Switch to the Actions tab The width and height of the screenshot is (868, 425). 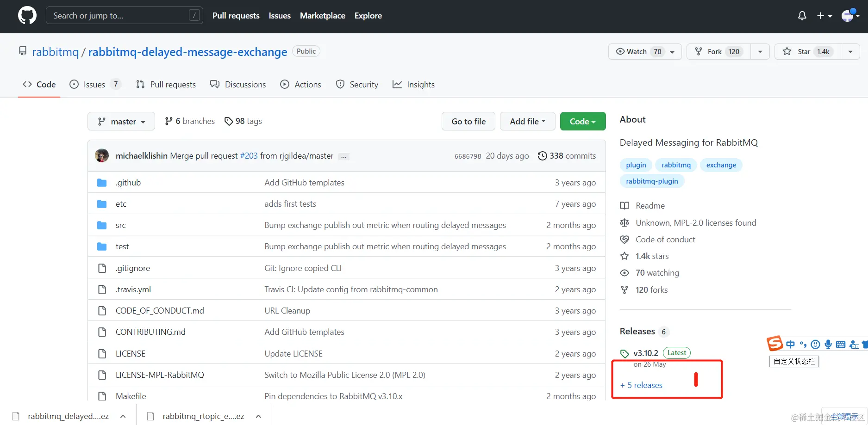(301, 85)
